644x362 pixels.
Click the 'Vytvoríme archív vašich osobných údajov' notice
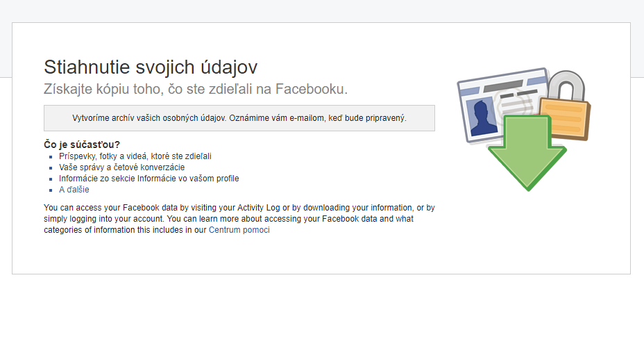239,118
